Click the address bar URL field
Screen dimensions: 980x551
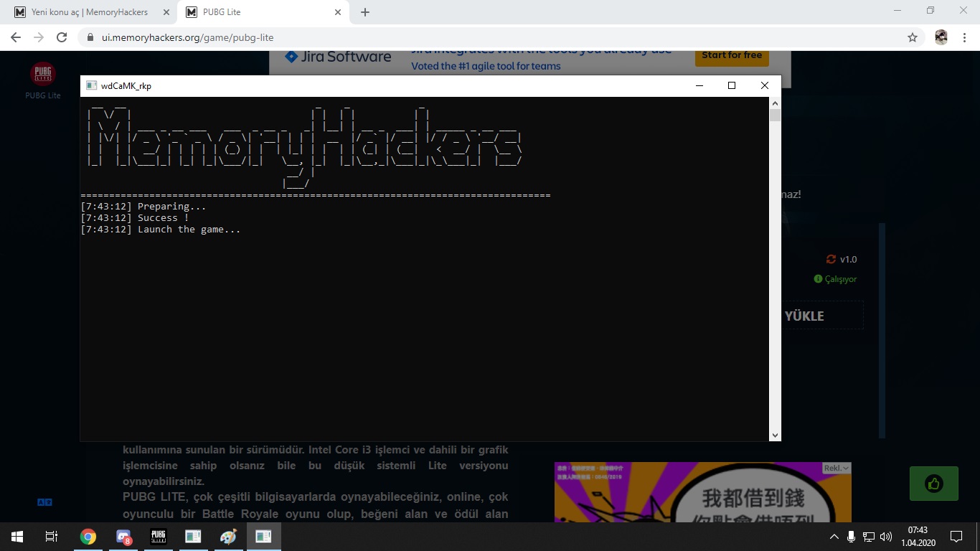pos(495,37)
